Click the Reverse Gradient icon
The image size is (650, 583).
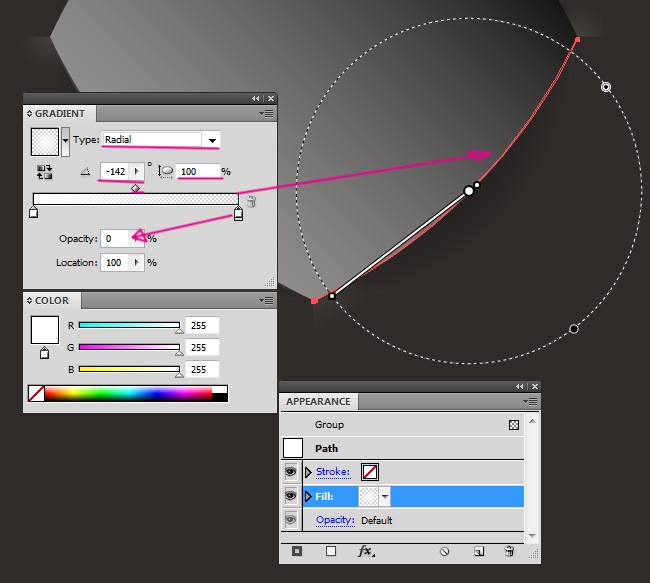[45, 172]
